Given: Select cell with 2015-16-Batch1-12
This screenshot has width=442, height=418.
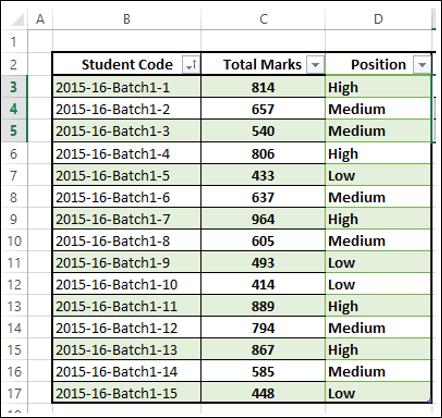Looking at the screenshot, I should tap(127, 328).
